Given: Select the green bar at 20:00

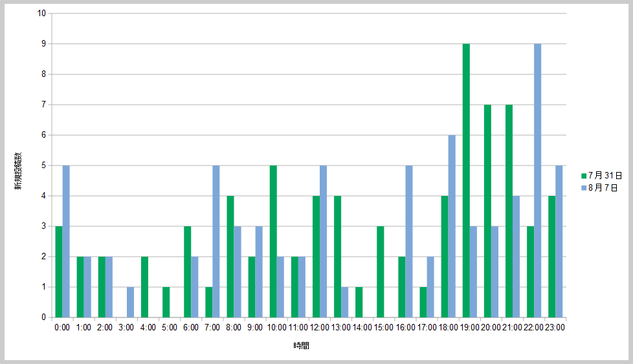Looking at the screenshot, I should [487, 211].
